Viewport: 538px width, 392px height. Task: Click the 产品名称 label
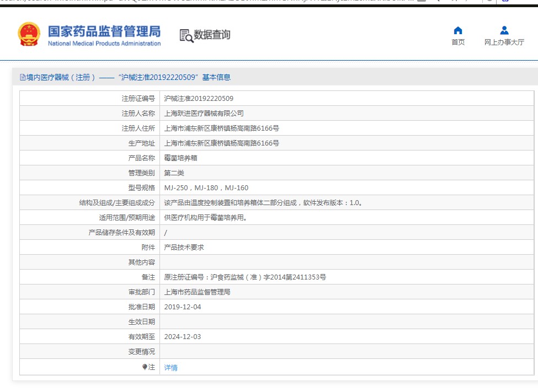point(142,158)
